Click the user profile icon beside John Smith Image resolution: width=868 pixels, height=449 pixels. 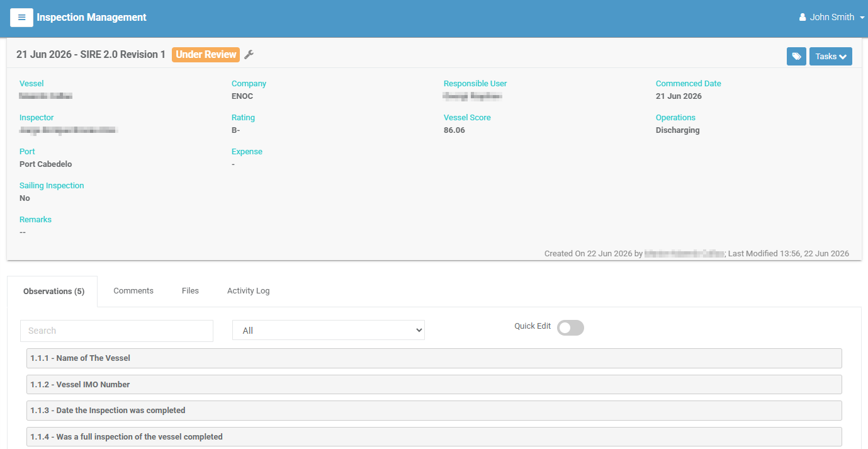pos(803,18)
